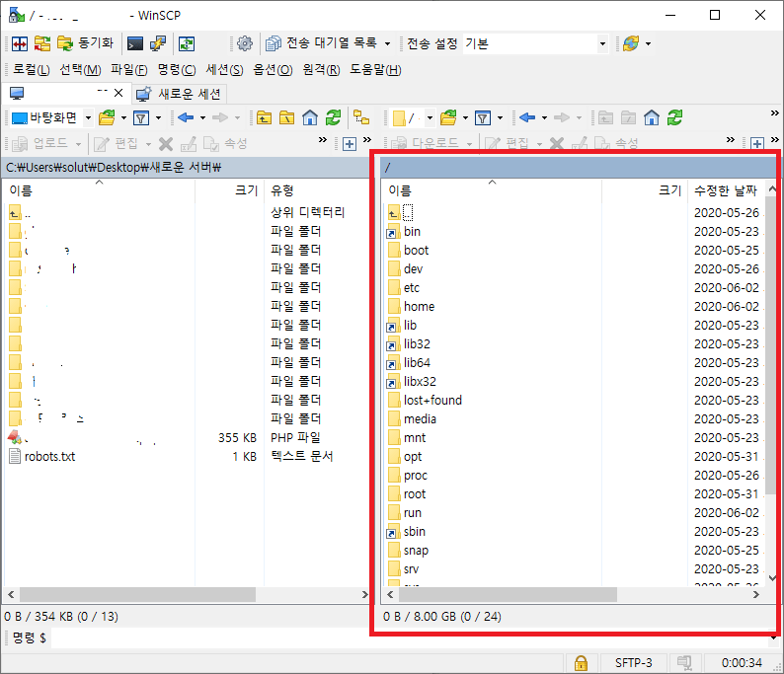This screenshot has height=674, width=784.
Task: Select the etc folder in remote panel
Action: click(x=411, y=287)
